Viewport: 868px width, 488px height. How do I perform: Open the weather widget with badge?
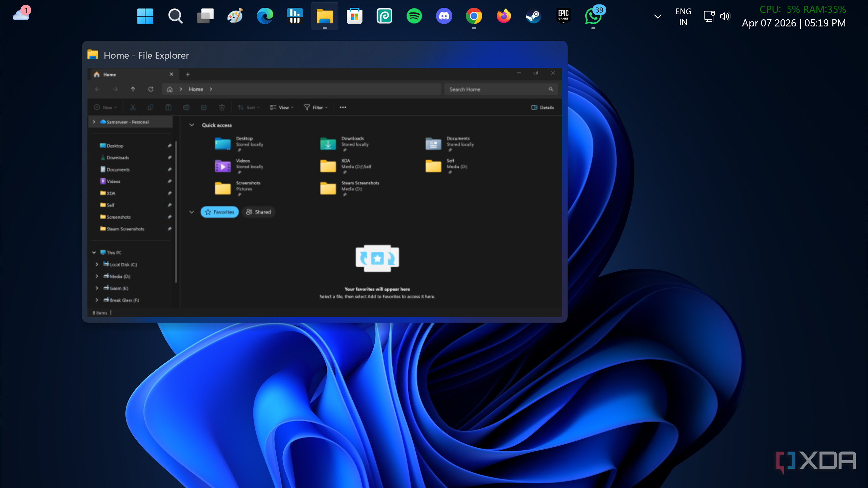pos(21,14)
